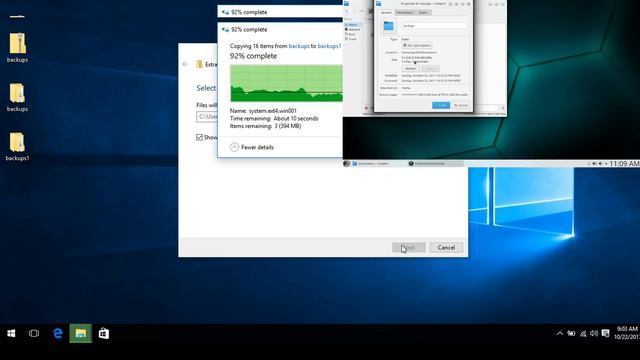
Task: Open the KDE application launcher in the Linux panel
Action: point(347,164)
